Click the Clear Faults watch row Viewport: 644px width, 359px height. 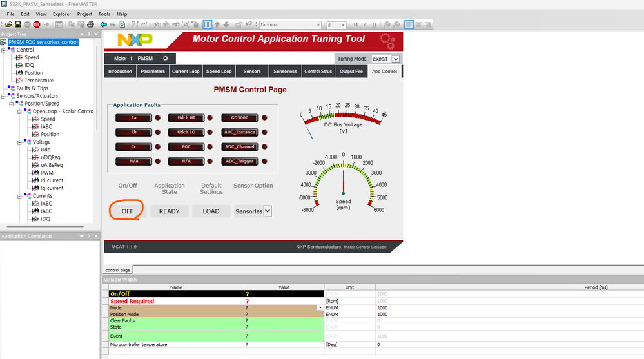[x=216, y=321]
